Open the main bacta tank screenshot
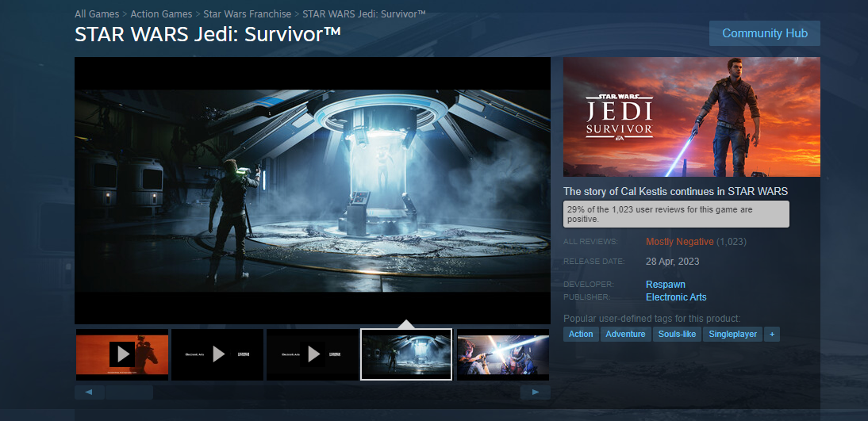Screen dimensions: 868x421 tap(313, 190)
